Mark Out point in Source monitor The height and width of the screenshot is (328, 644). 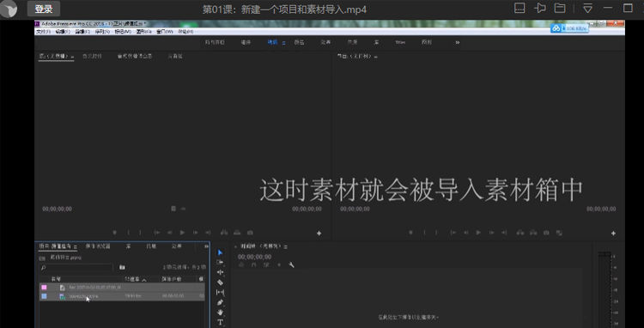tap(140, 233)
